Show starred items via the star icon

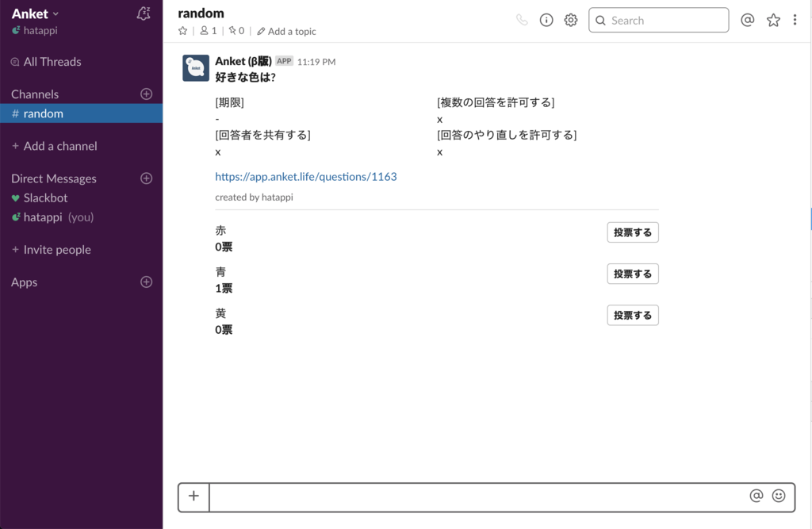pos(773,20)
